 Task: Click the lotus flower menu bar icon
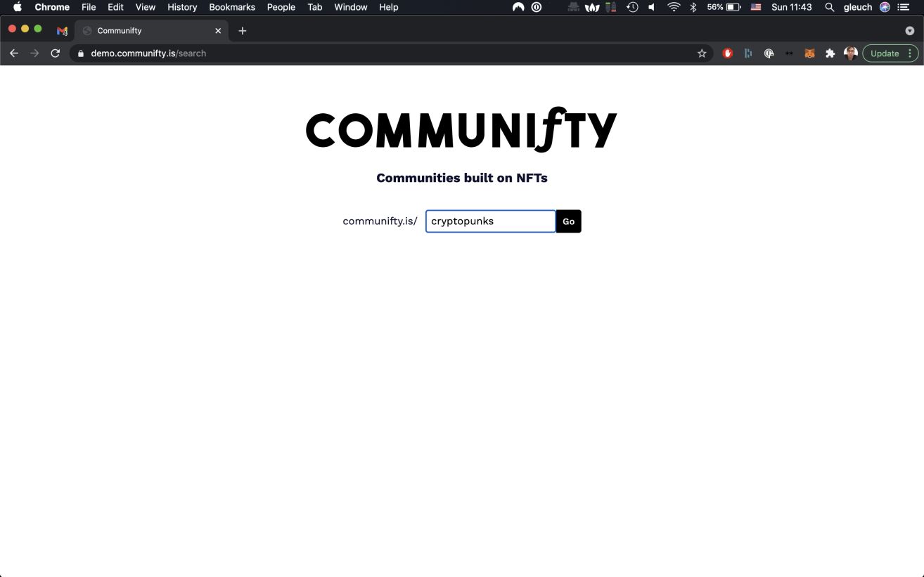click(592, 7)
